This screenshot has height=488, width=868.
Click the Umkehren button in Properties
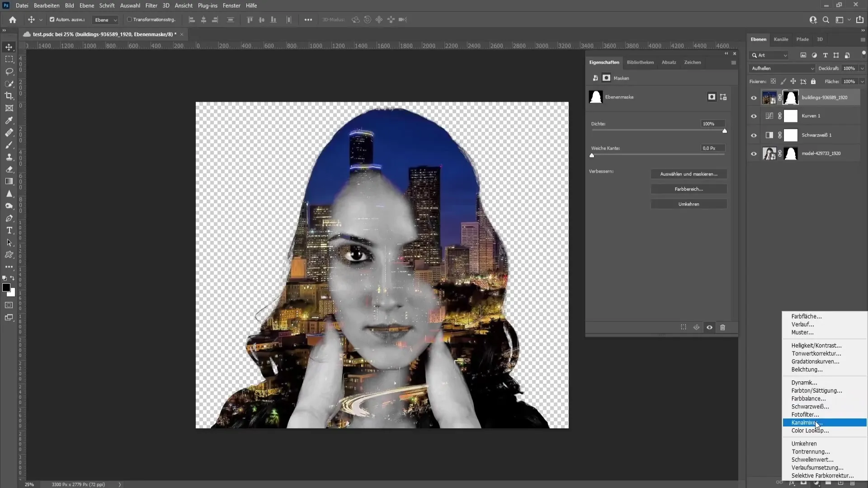point(689,204)
